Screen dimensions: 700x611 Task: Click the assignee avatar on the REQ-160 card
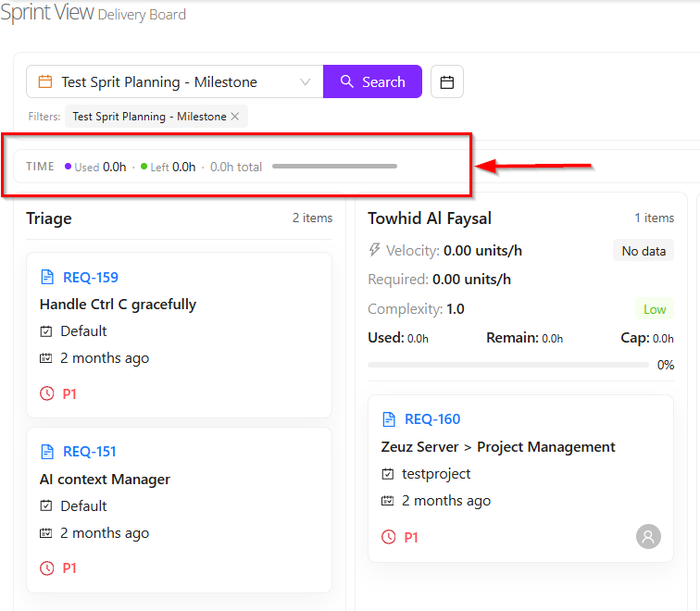648,536
